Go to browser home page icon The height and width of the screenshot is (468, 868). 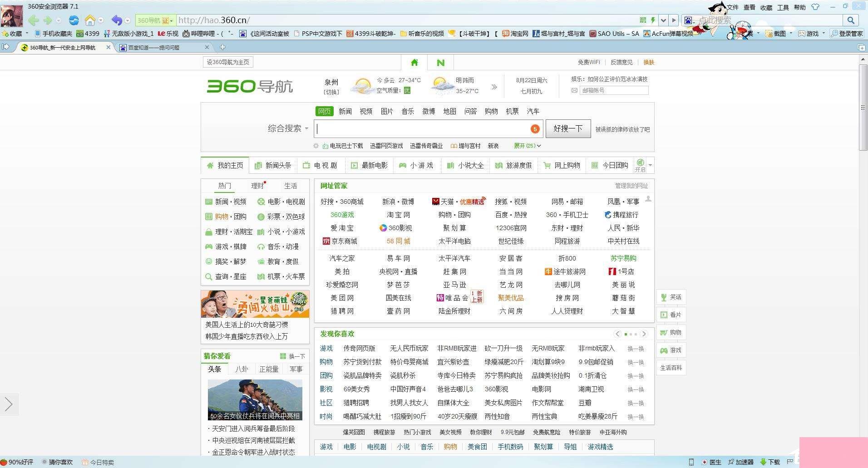click(90, 20)
